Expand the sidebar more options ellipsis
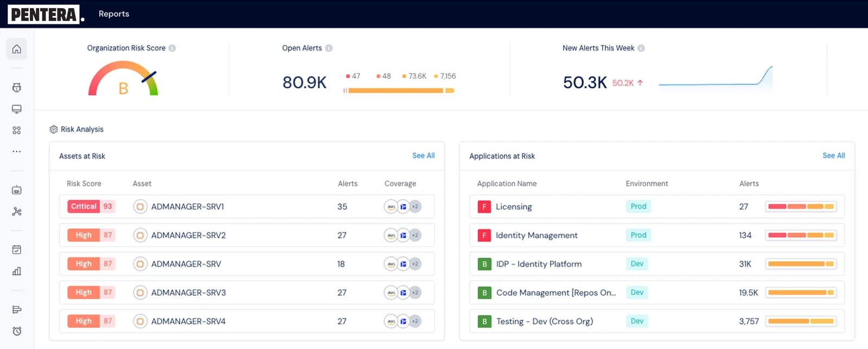 (17, 151)
